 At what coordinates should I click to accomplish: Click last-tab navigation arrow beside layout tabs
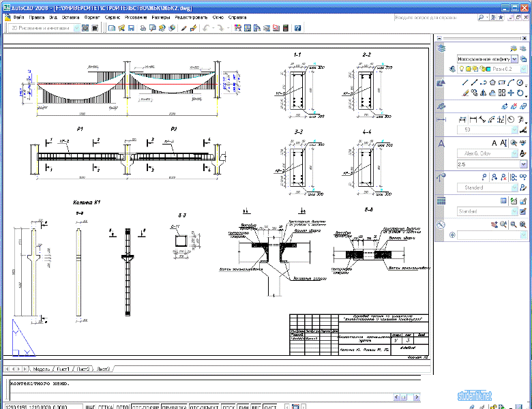(25, 369)
